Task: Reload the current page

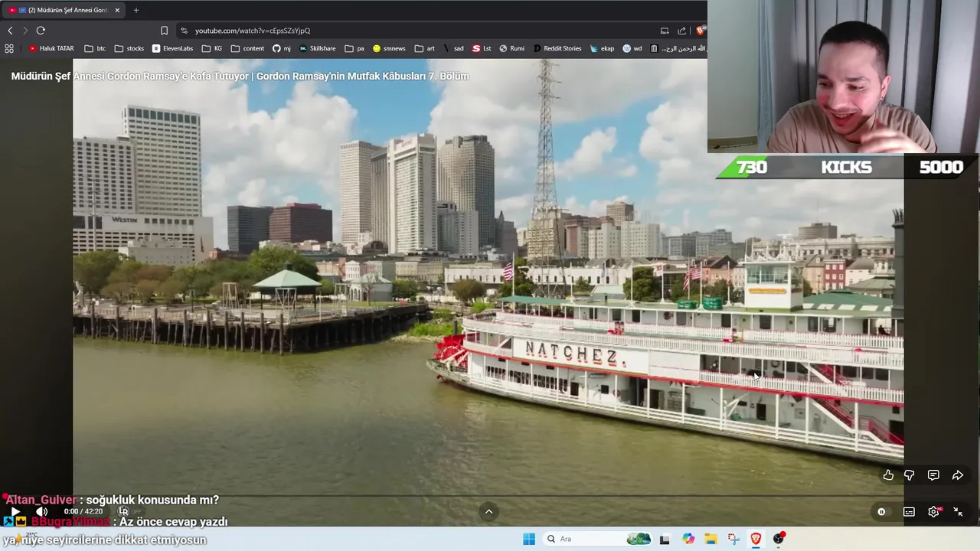Action: tap(41, 31)
